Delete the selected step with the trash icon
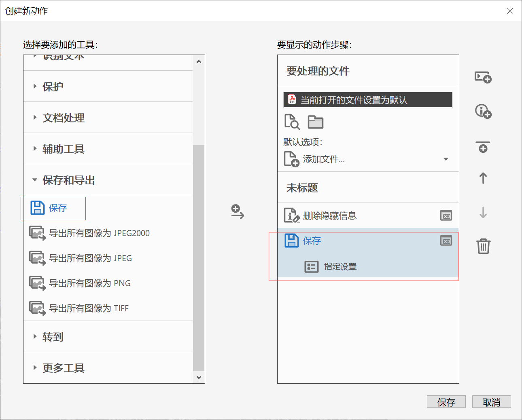522x420 pixels. [483, 246]
